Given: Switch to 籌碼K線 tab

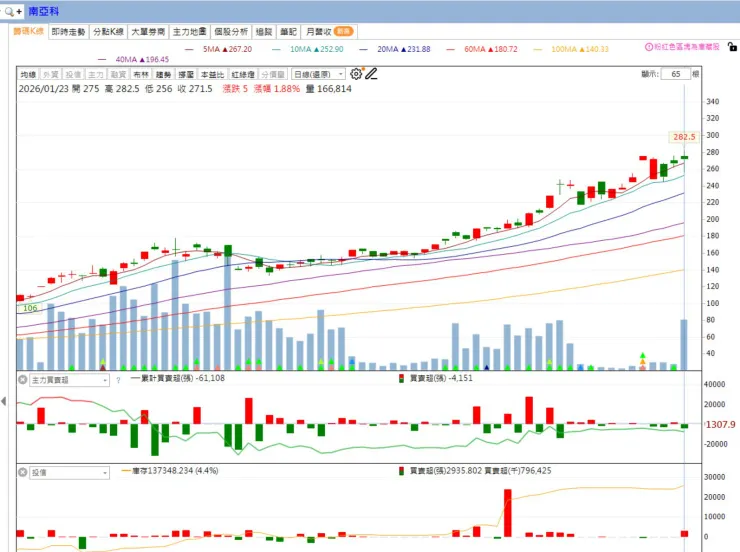Looking at the screenshot, I should tap(28, 31).
